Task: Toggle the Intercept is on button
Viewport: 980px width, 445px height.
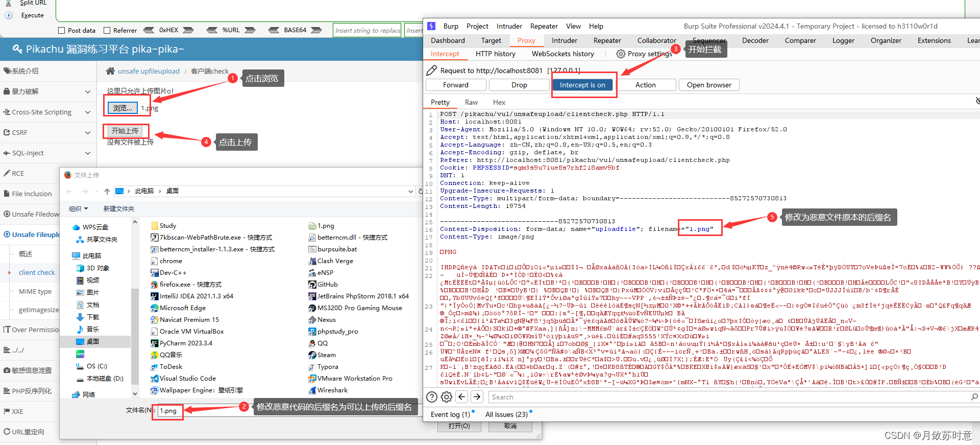Action: [x=582, y=85]
